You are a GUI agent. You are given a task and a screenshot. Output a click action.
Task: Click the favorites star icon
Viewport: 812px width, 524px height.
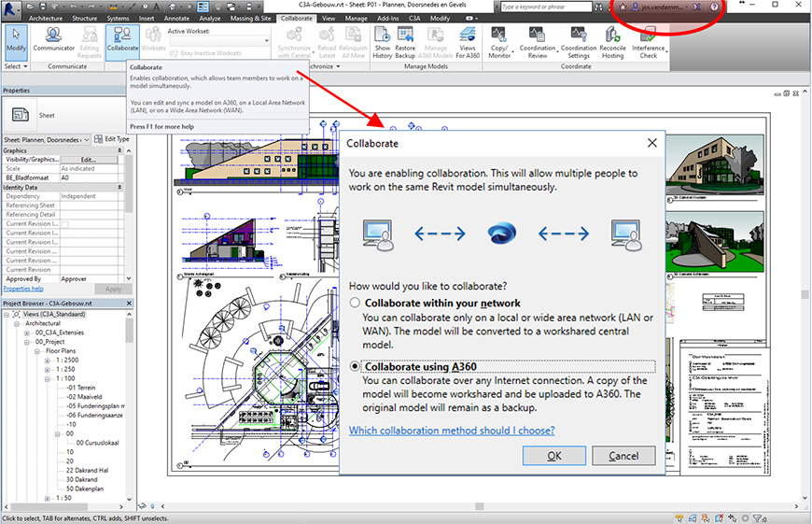pyautogui.click(x=623, y=7)
